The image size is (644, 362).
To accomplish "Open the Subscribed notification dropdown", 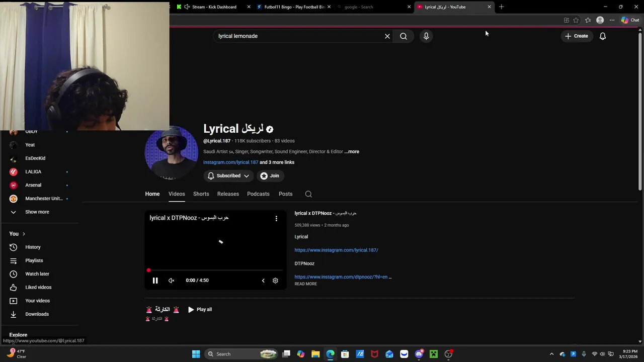I will (x=229, y=176).
